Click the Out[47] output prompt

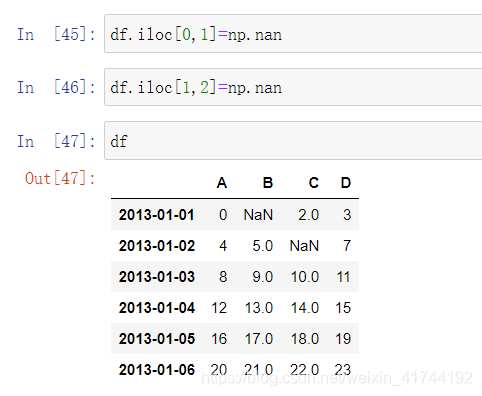pos(60,178)
